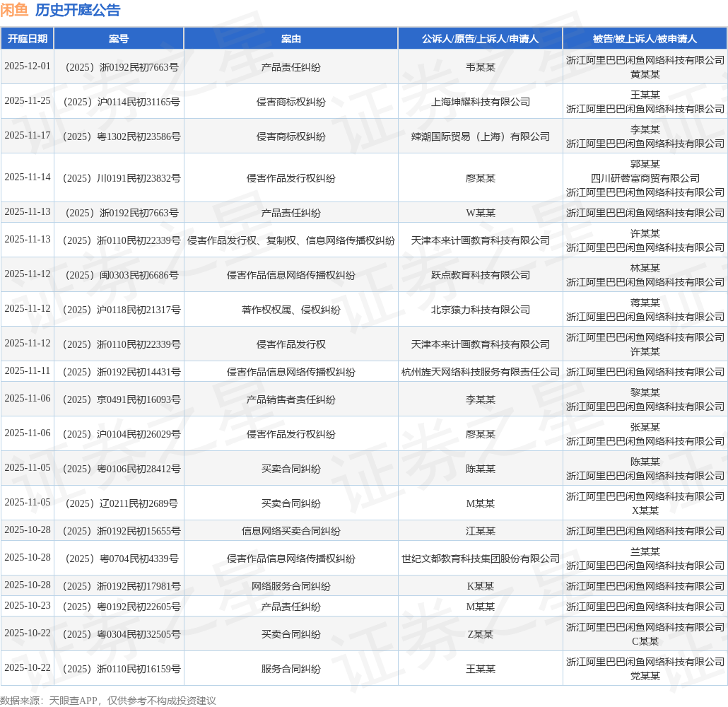
Task: Click defendant 兰某某
Action: tap(645, 552)
